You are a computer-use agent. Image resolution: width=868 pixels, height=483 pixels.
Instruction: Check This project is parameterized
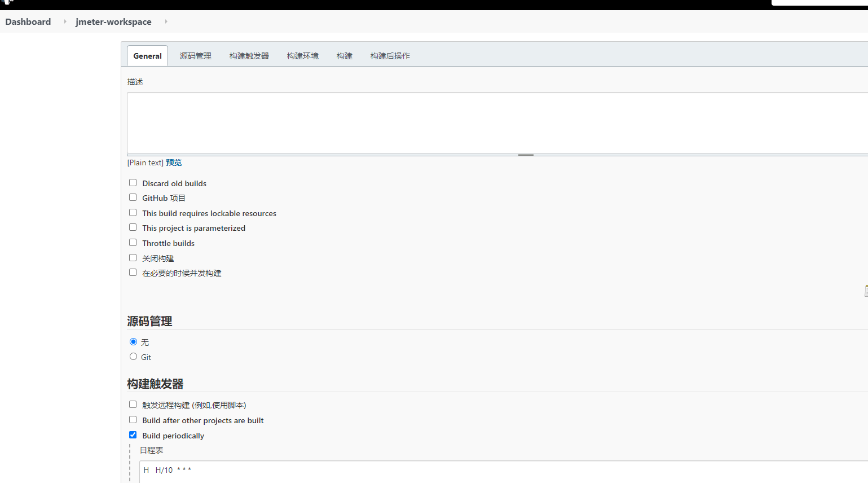tap(133, 227)
